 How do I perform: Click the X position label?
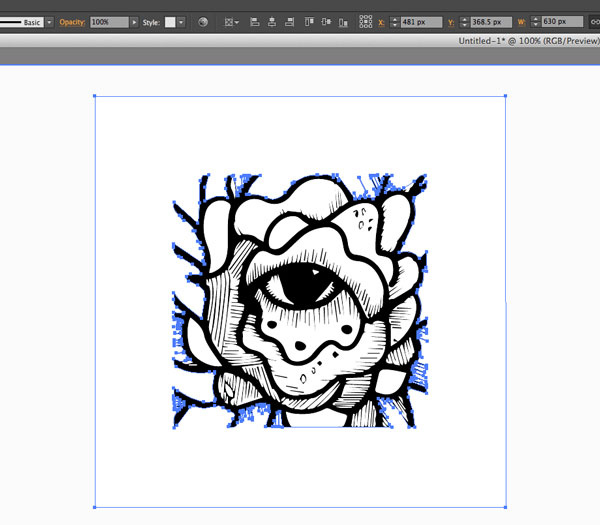coord(381,23)
